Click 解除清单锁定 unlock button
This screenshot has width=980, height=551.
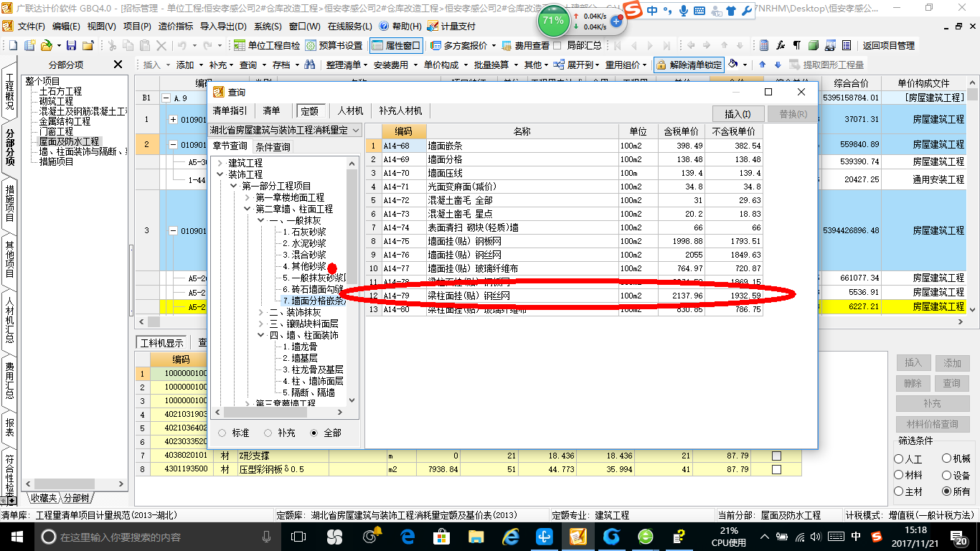point(689,65)
